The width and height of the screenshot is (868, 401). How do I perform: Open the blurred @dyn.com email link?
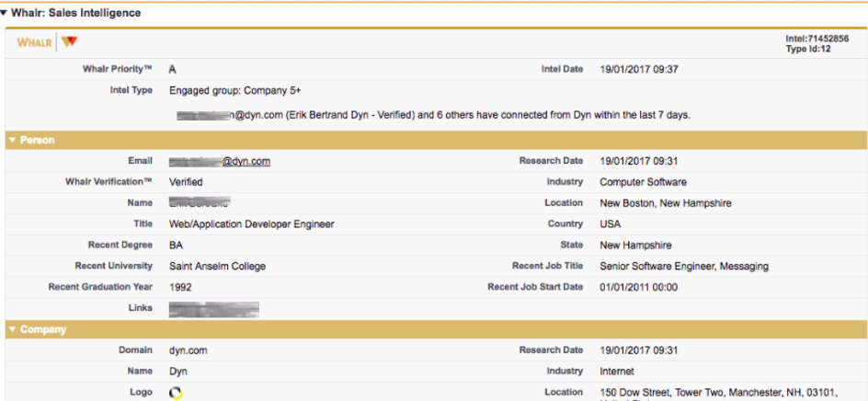coord(220,161)
